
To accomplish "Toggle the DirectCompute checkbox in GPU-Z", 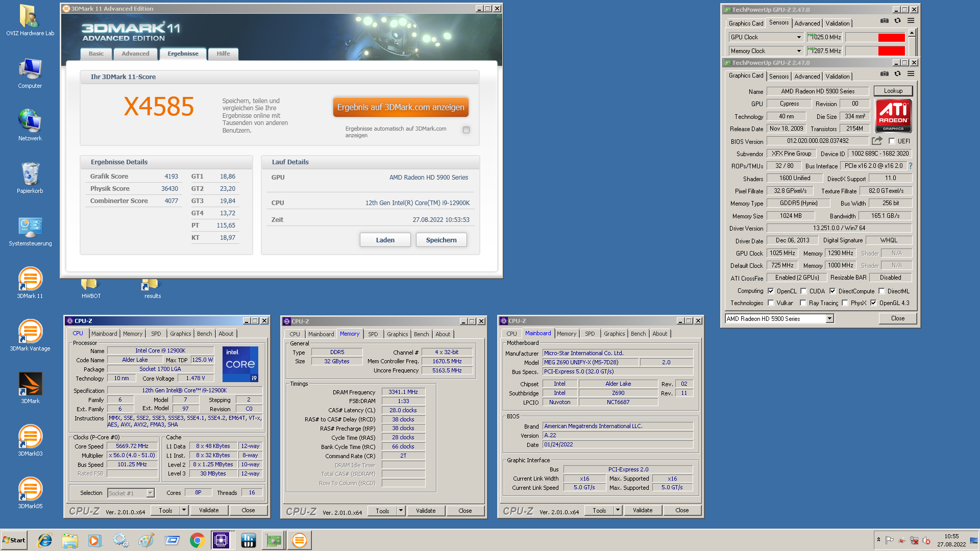I will coord(832,291).
